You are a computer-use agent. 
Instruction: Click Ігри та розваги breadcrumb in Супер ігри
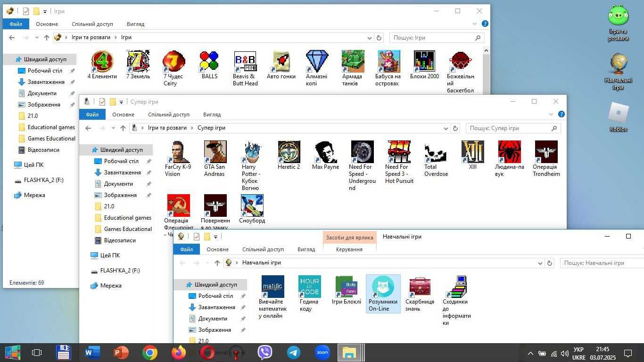167,128
